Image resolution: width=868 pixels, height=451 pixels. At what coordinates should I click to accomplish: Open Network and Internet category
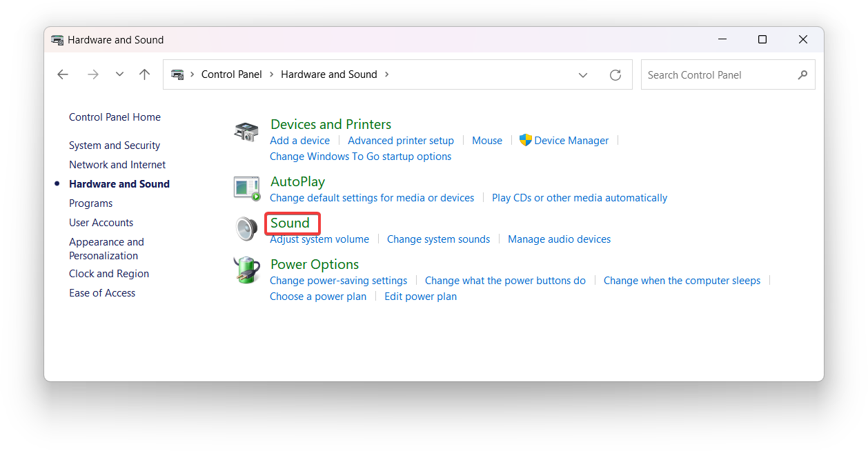coord(117,165)
